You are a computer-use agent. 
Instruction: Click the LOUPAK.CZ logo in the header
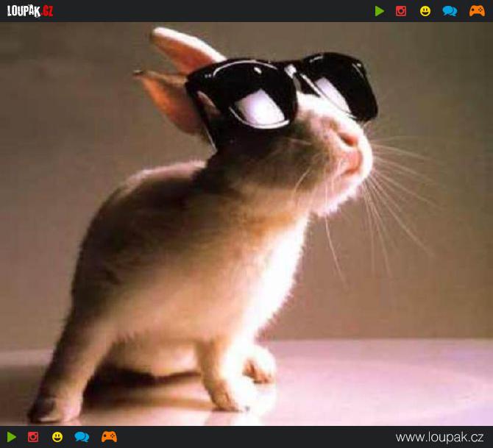coord(30,11)
